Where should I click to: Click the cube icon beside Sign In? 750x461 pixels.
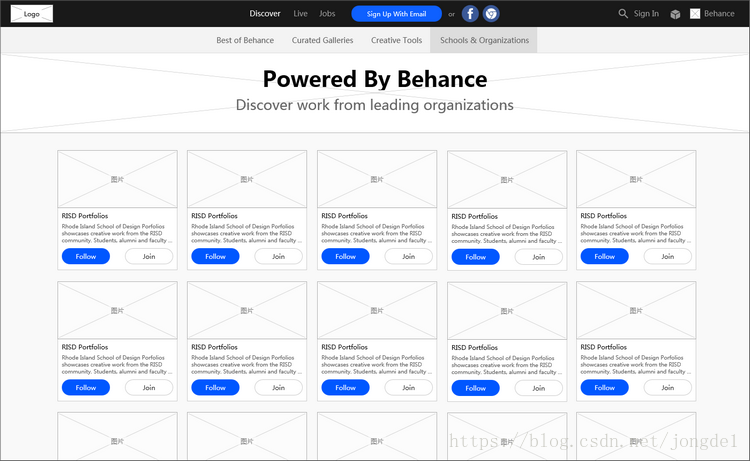(x=675, y=14)
